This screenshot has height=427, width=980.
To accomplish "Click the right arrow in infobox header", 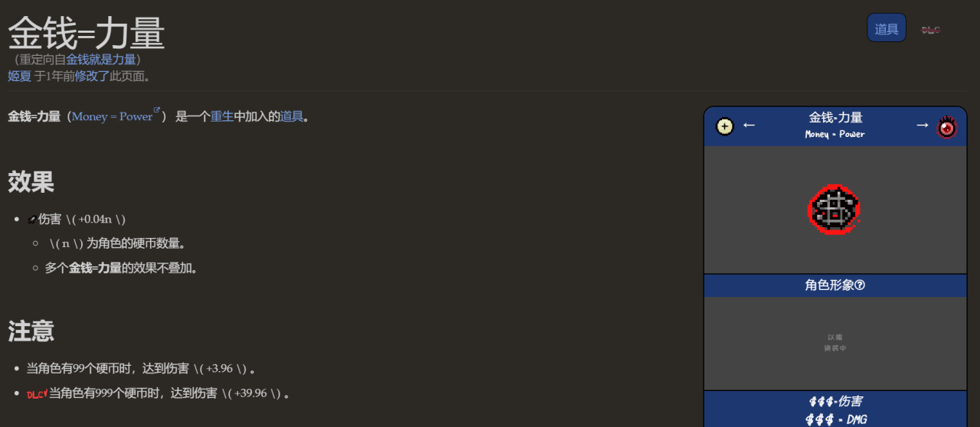I will coord(923,125).
